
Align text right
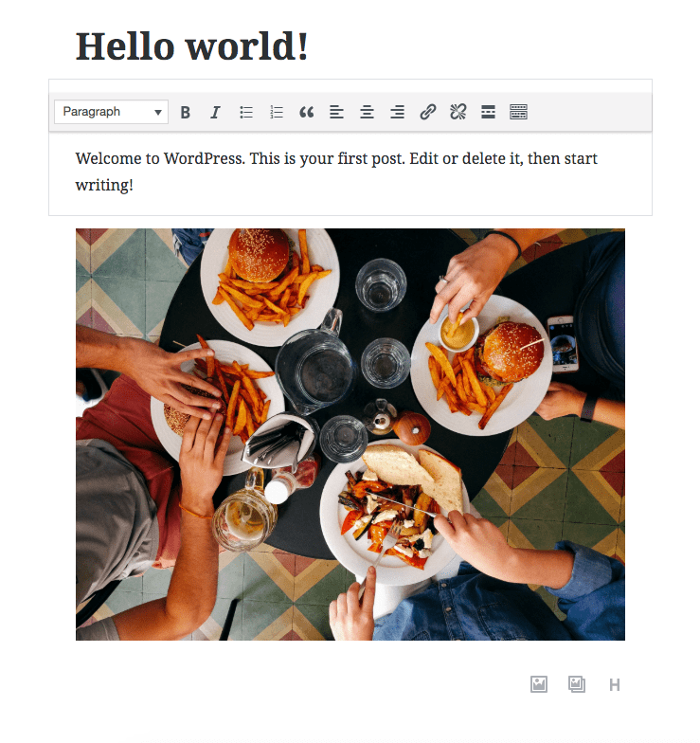tap(398, 112)
